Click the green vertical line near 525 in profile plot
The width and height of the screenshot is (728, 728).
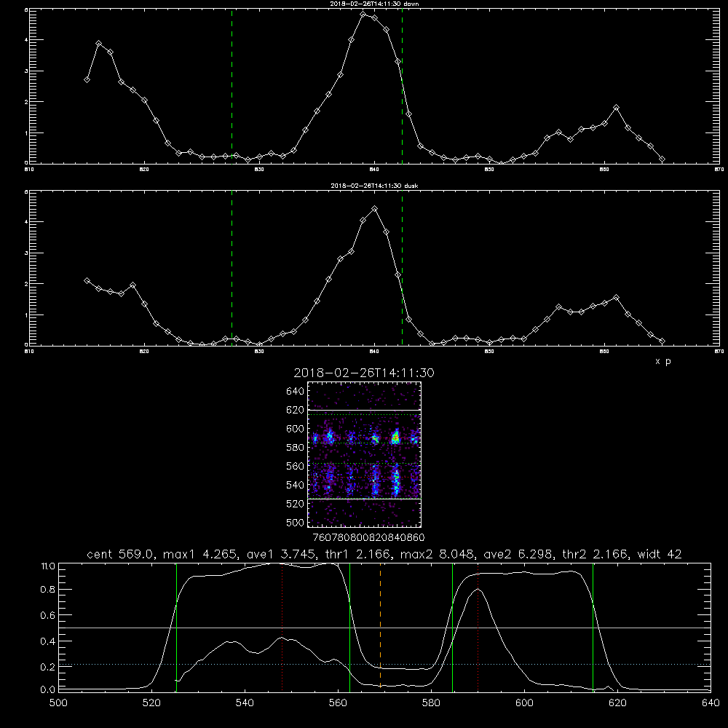[x=176, y=627]
